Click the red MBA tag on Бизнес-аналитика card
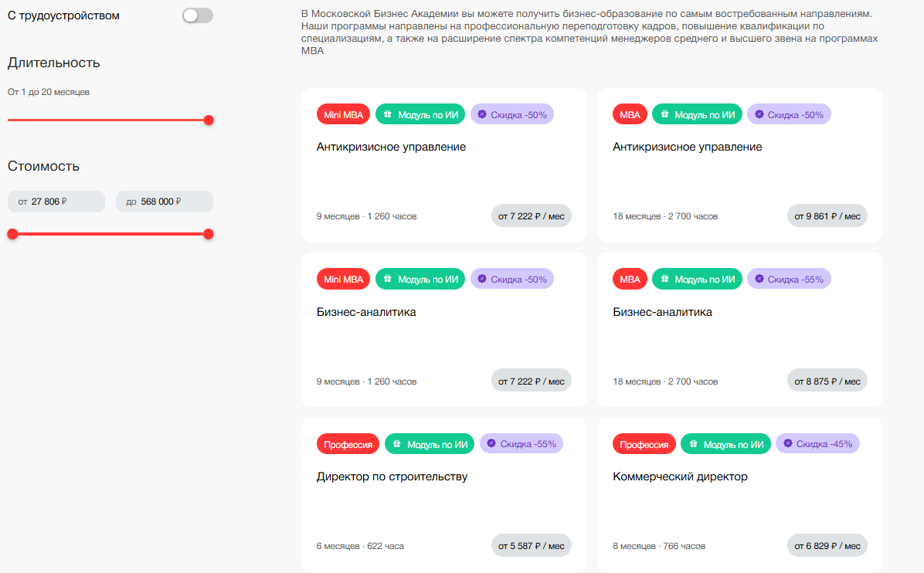This screenshot has height=573, width=924. [x=630, y=279]
